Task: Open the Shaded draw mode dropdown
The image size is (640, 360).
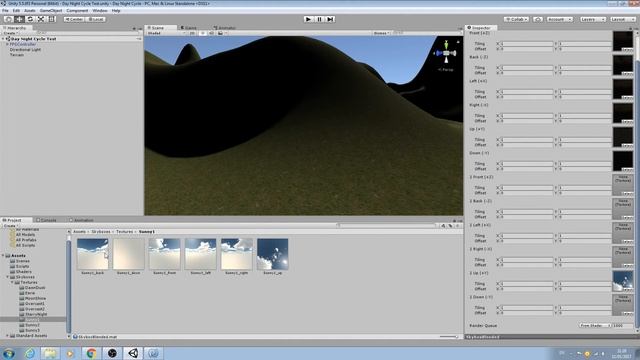Action: pyautogui.click(x=166, y=33)
